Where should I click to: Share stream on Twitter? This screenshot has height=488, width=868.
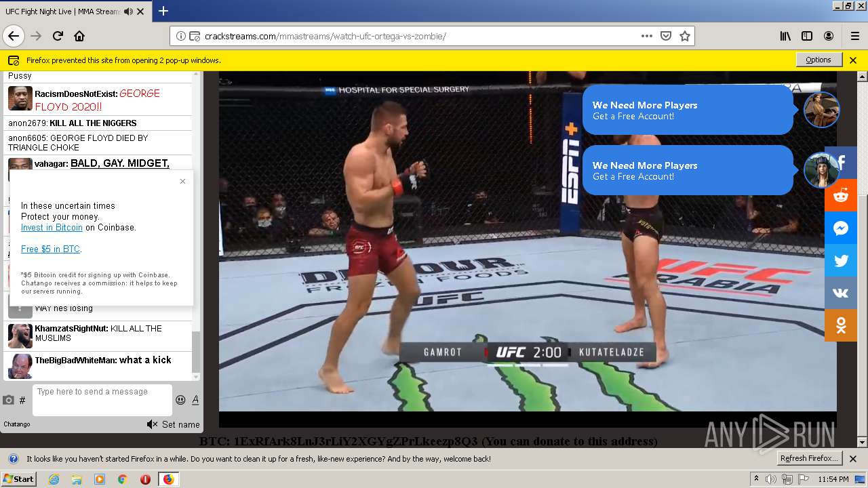(x=841, y=260)
